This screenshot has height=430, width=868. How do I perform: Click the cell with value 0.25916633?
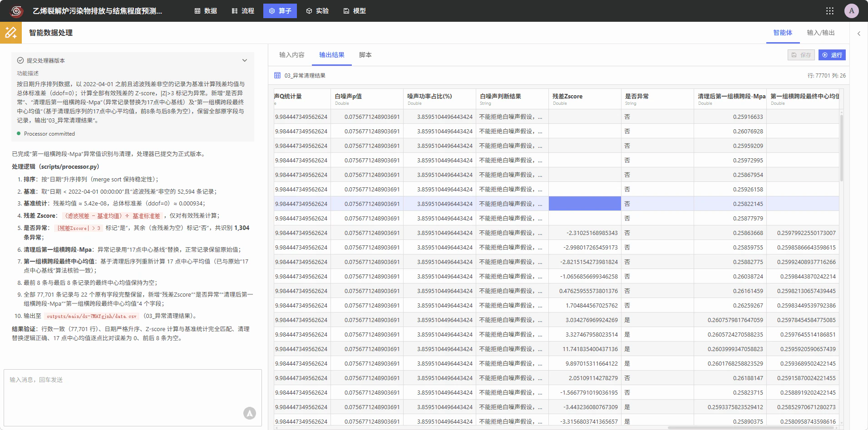[730, 117]
